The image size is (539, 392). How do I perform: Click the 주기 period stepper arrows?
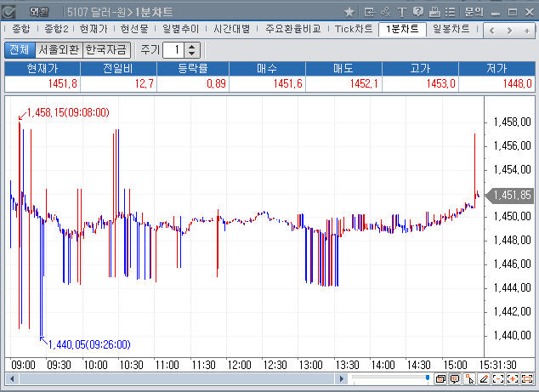pos(191,50)
